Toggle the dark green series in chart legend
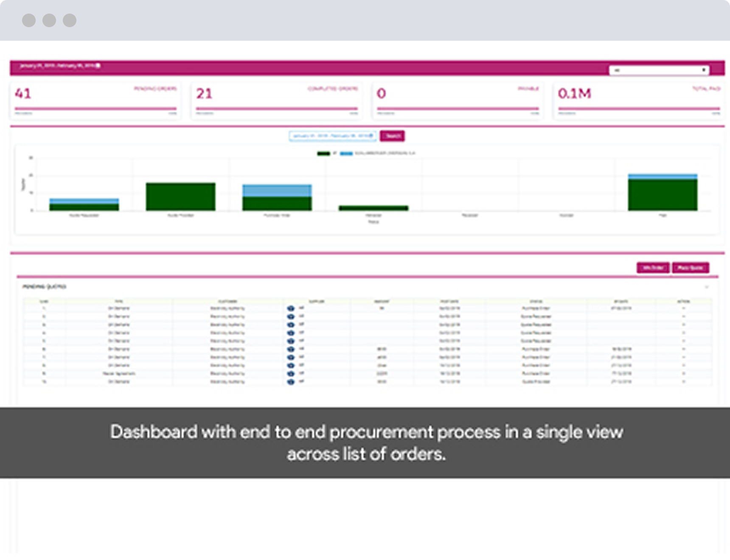 coord(323,153)
